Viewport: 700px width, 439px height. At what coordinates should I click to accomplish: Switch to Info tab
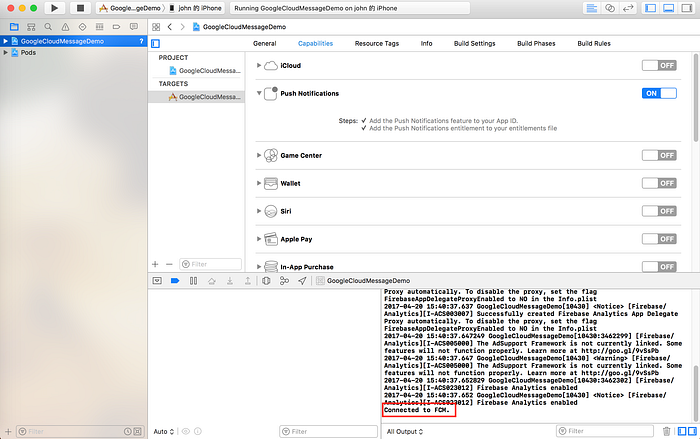pyautogui.click(x=426, y=43)
